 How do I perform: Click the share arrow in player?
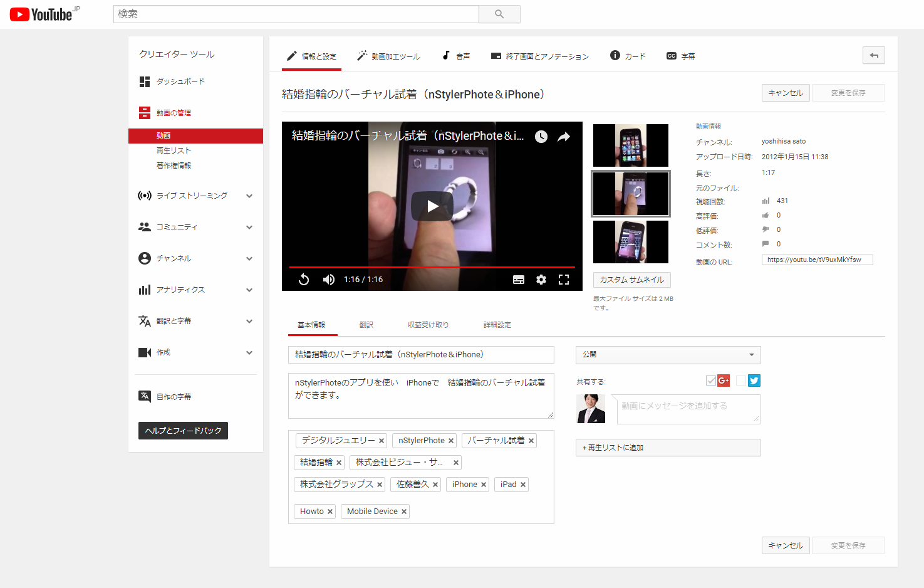tap(564, 137)
